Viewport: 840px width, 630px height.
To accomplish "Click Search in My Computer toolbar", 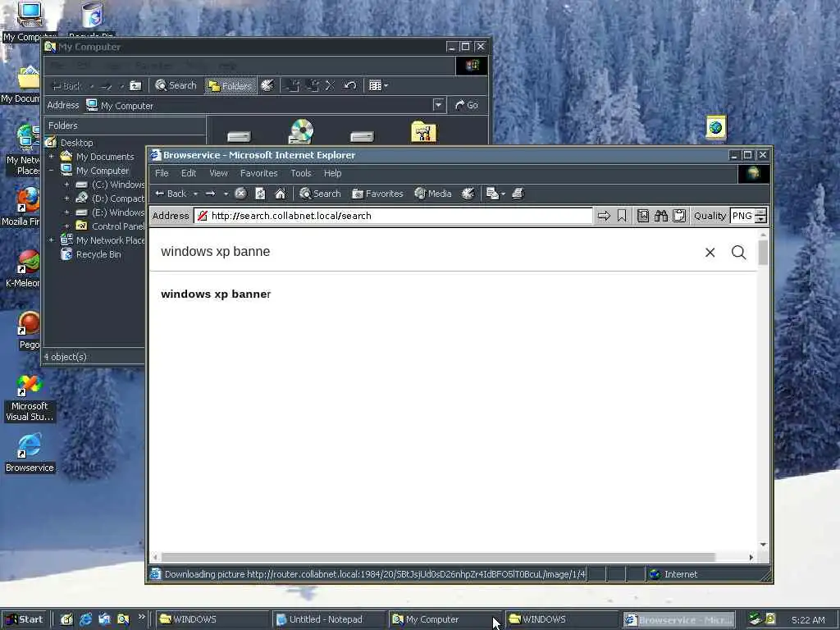I will click(176, 85).
